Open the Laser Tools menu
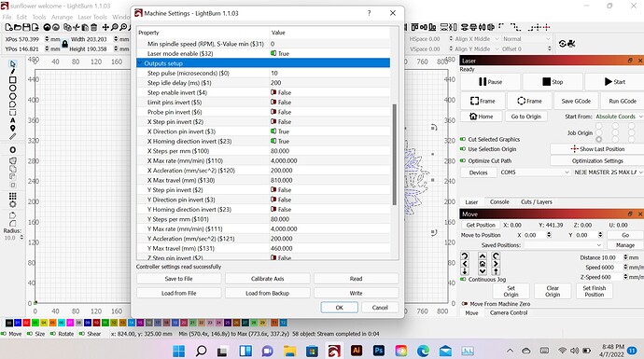This screenshot has height=359, width=644. coord(92,17)
